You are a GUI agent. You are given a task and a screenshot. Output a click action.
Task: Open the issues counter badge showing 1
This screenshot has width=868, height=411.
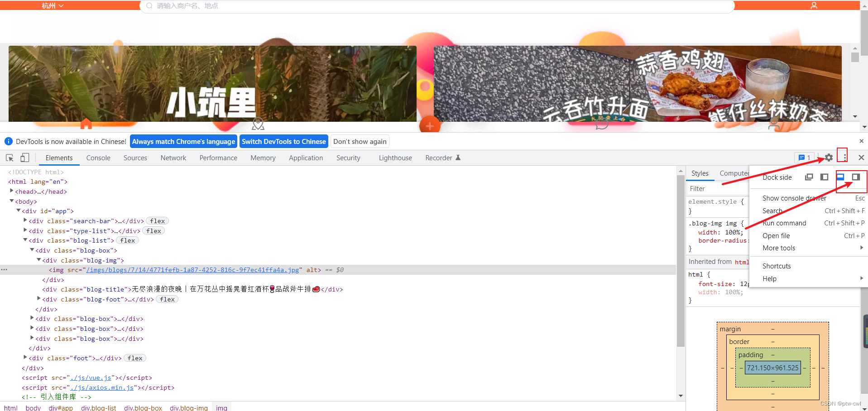(x=805, y=158)
